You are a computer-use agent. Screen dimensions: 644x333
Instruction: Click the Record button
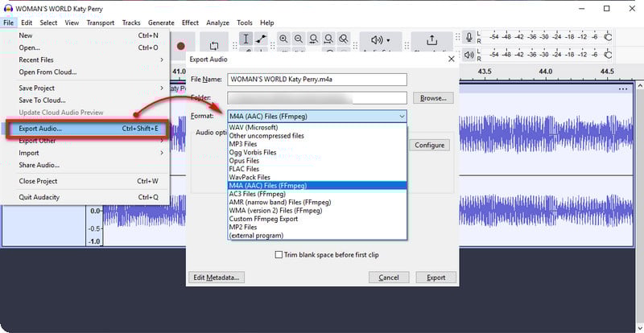coord(181,46)
